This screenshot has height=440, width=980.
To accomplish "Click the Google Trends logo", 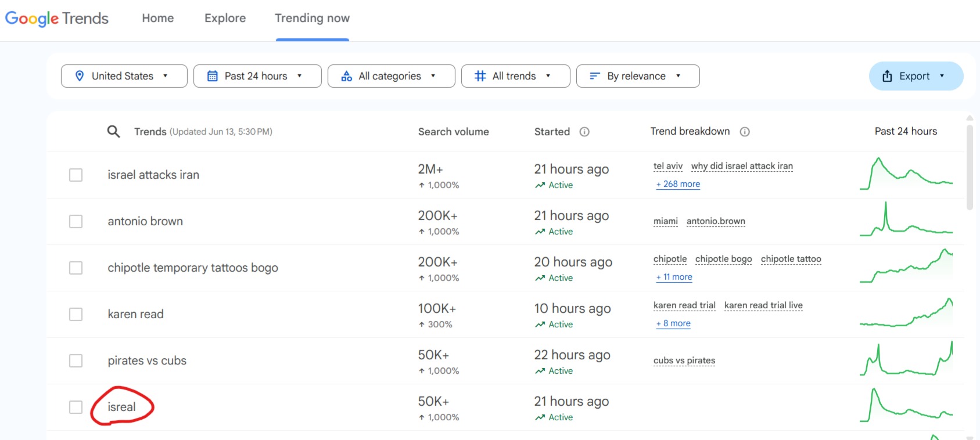I will [x=57, y=19].
